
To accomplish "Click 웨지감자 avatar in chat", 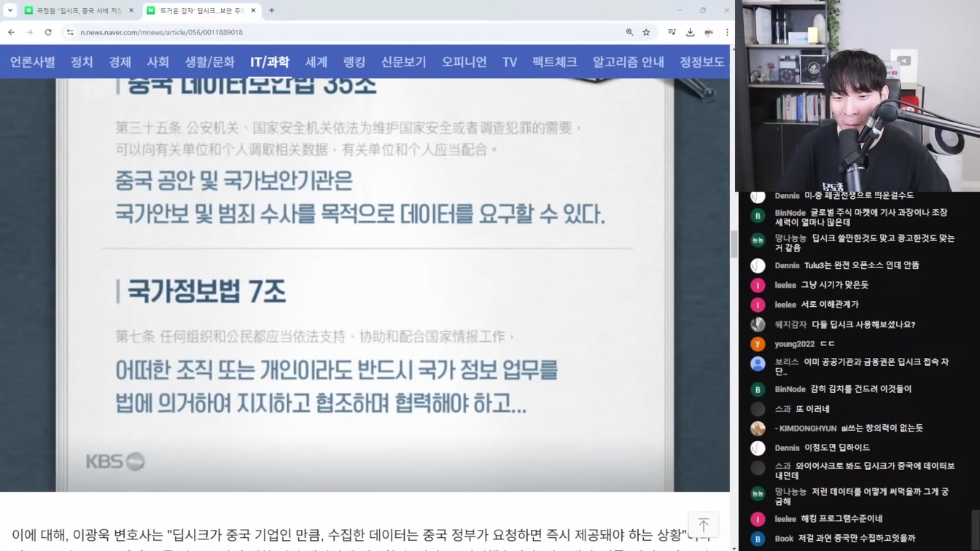I will coord(758,324).
